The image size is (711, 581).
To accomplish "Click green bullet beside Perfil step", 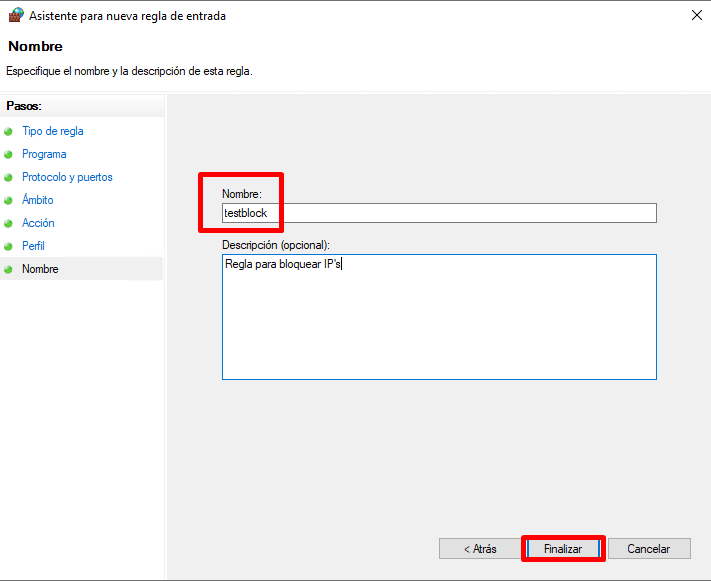I will click(x=8, y=246).
